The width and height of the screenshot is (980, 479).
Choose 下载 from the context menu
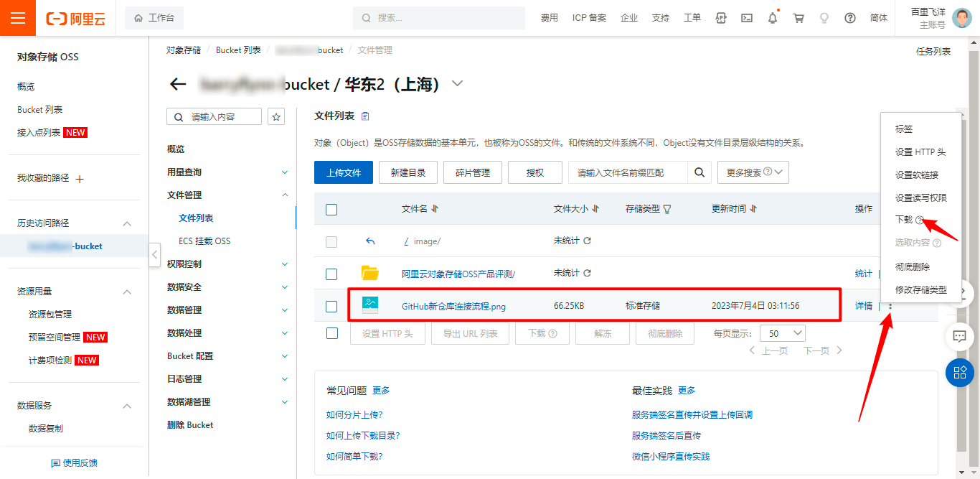[x=904, y=220]
